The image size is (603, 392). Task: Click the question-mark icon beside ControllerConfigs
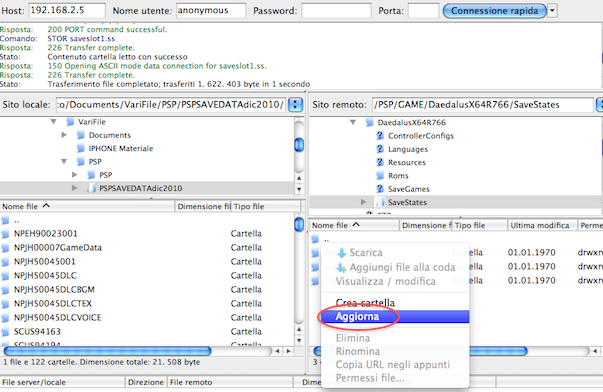[380, 135]
